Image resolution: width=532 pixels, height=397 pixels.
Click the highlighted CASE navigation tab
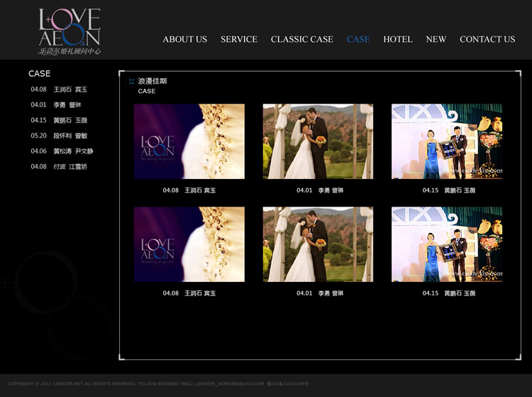coord(358,39)
